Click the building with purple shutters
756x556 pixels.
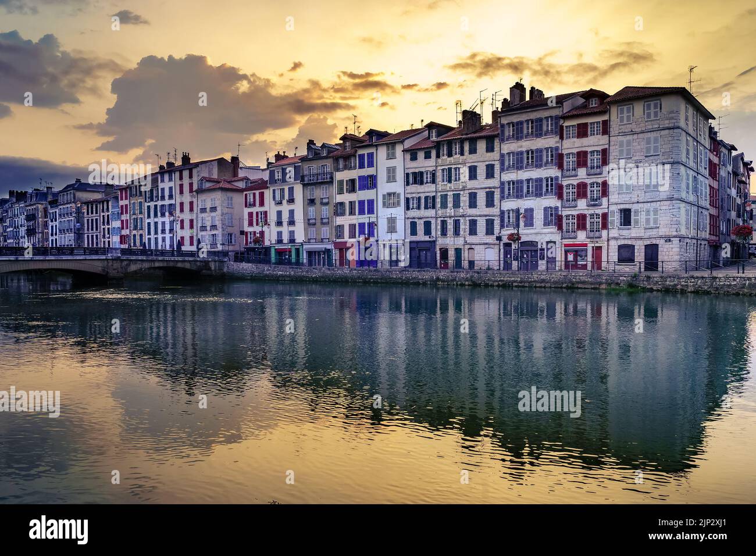(366, 204)
